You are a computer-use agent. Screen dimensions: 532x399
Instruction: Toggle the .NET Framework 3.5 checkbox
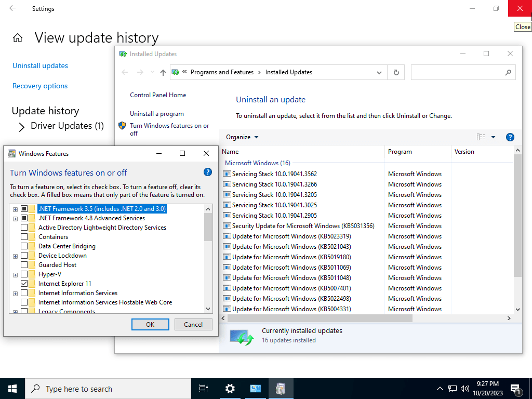tap(24, 209)
